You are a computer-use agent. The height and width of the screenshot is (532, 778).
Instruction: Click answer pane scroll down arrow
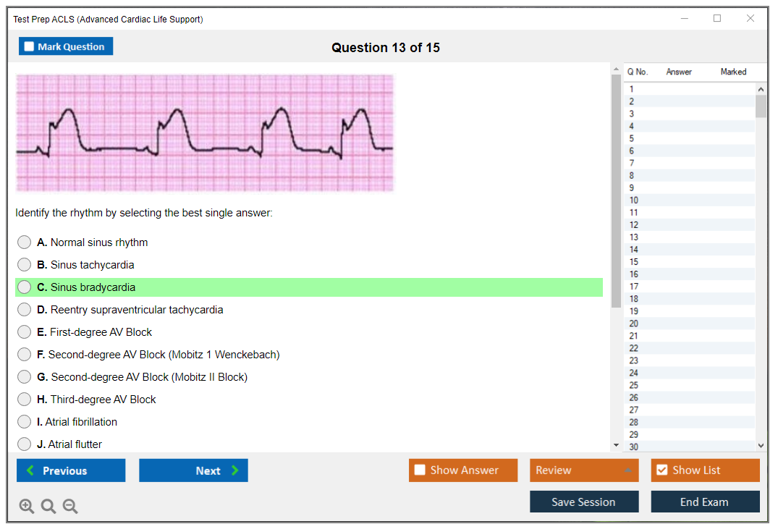pyautogui.click(x=617, y=445)
